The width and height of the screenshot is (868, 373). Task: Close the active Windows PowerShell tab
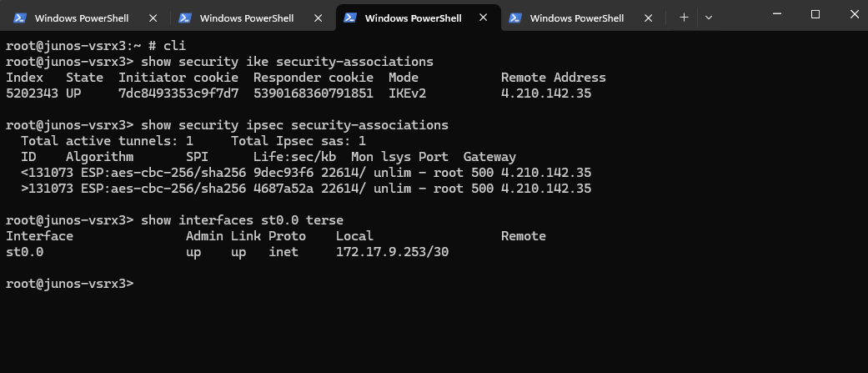click(x=484, y=18)
